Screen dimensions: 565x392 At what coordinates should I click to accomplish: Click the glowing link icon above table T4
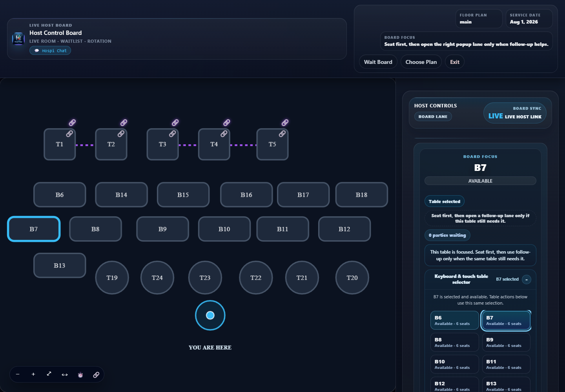(x=227, y=123)
